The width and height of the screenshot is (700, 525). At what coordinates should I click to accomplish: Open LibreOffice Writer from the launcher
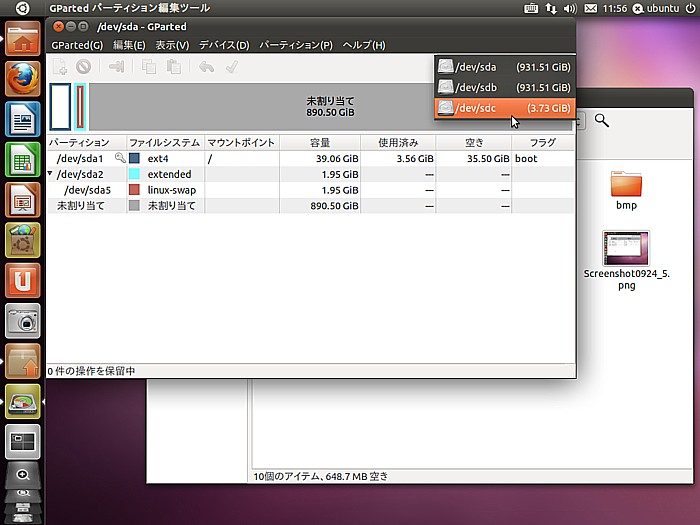[x=23, y=119]
